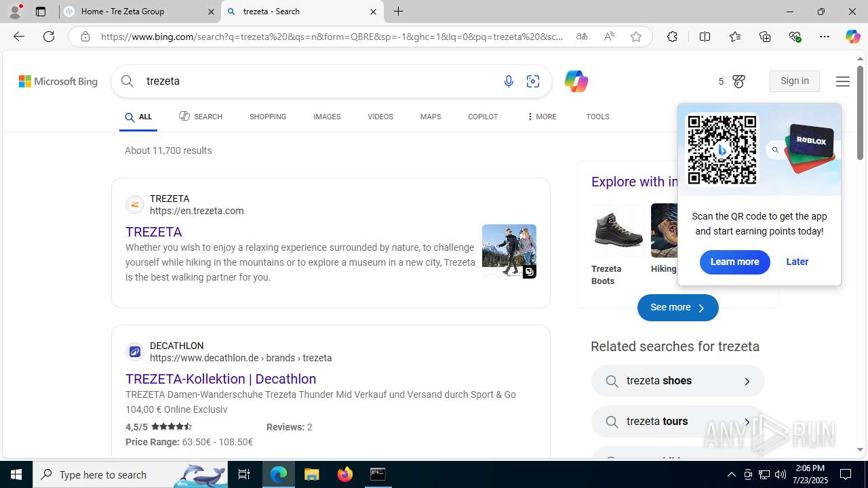Open the tab actions menu icon

click(41, 12)
